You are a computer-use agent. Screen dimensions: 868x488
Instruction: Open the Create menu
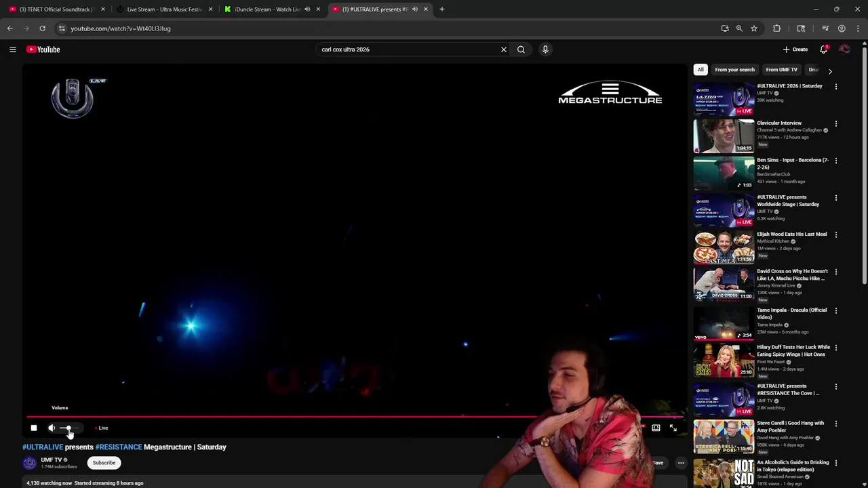pyautogui.click(x=795, y=49)
